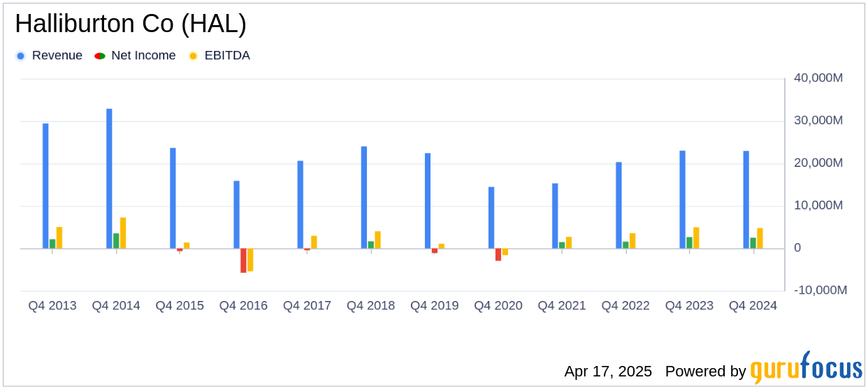Click the blue Revenue legend dot
This screenshot has height=389, width=868.
click(21, 56)
